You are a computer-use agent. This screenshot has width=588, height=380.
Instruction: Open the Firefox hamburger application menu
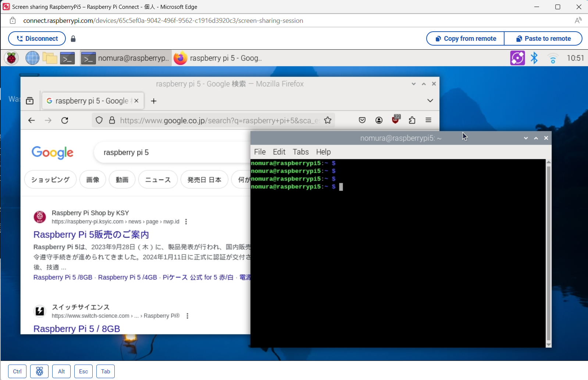click(x=428, y=120)
